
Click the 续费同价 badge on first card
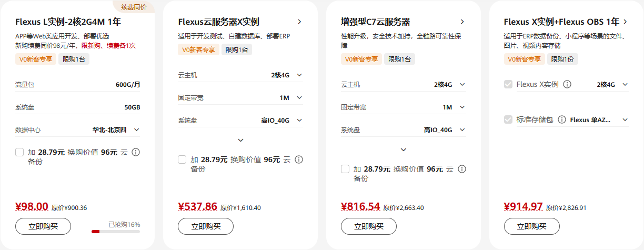click(x=134, y=7)
